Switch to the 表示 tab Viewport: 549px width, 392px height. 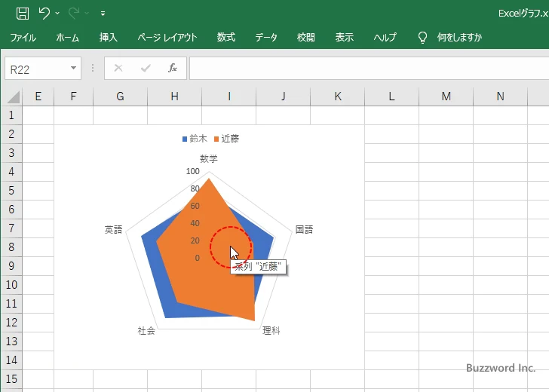pyautogui.click(x=344, y=37)
